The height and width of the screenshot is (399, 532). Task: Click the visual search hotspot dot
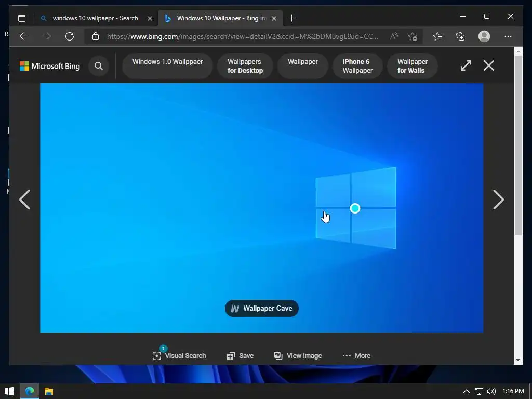(355, 208)
